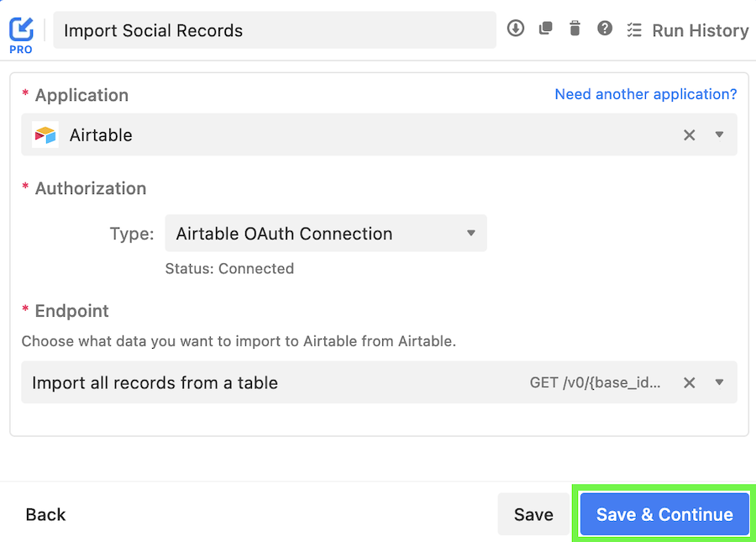Click the Airtable application name text
The image size is (756, 542).
[x=101, y=135]
